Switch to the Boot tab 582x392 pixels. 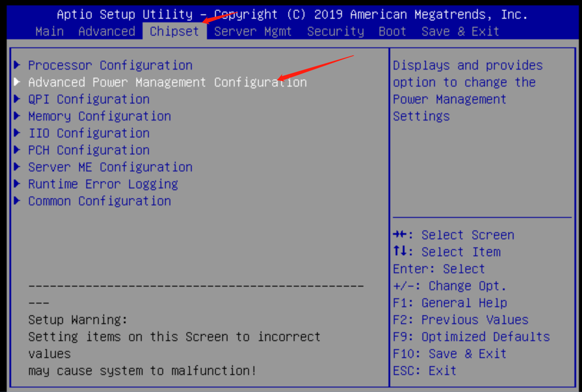click(392, 32)
